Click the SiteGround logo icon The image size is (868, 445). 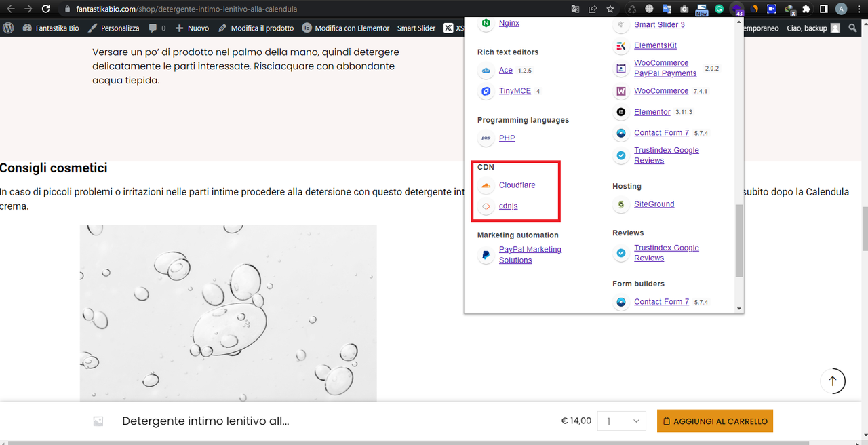(620, 204)
